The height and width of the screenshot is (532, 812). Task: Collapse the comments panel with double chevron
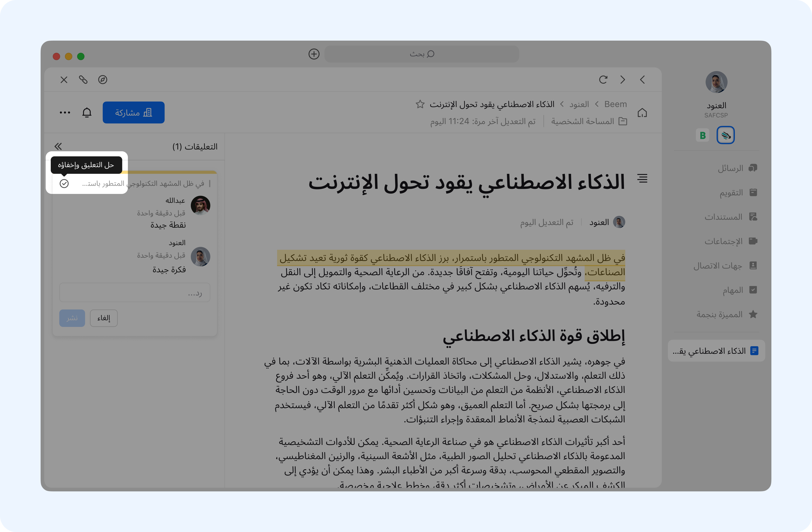click(x=58, y=146)
